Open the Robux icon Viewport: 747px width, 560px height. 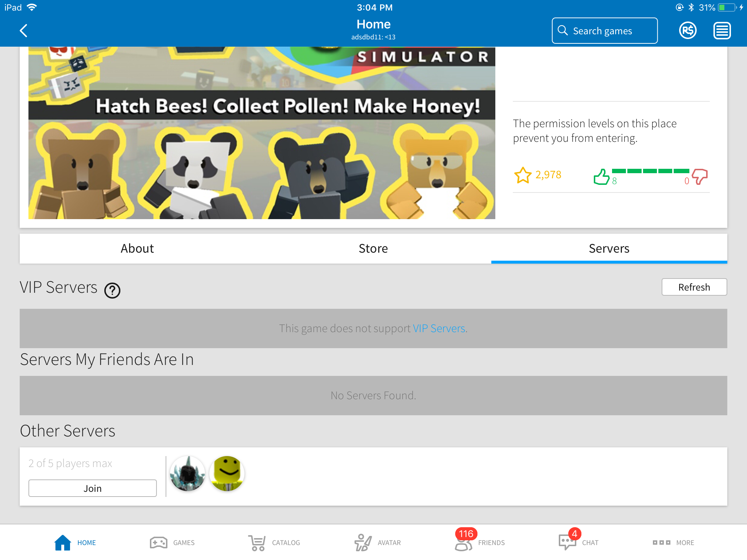point(688,31)
